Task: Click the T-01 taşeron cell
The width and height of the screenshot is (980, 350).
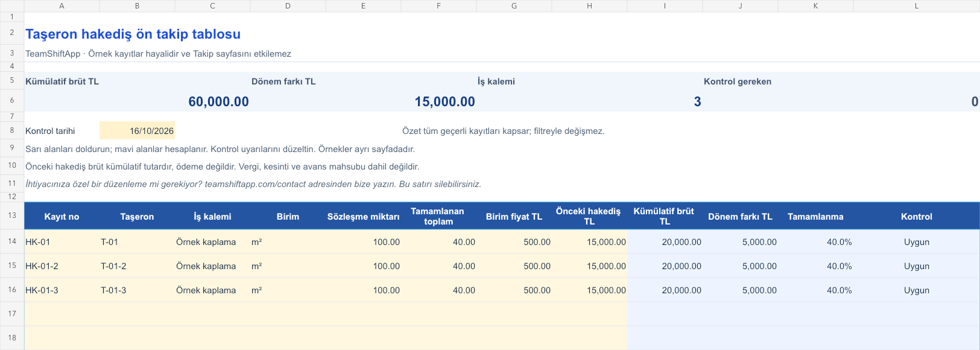Action: [137, 242]
